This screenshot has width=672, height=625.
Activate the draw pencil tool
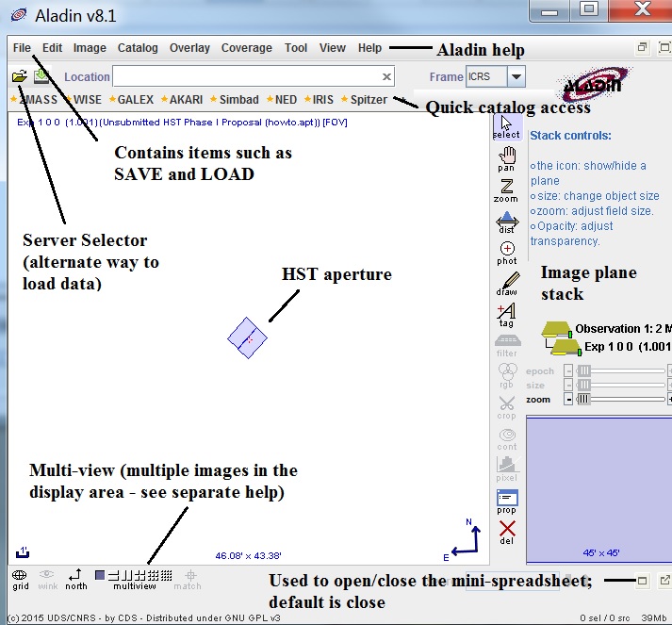pyautogui.click(x=507, y=284)
